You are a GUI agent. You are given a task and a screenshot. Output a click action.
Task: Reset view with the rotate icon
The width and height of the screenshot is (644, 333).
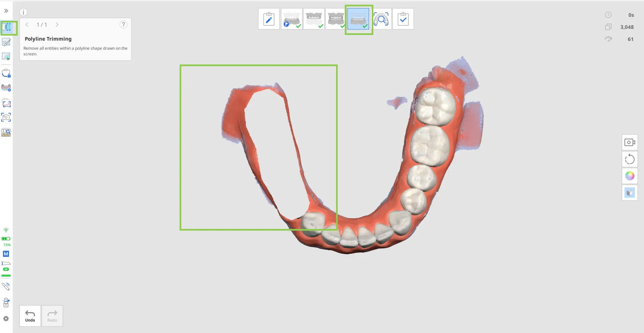pos(630,159)
